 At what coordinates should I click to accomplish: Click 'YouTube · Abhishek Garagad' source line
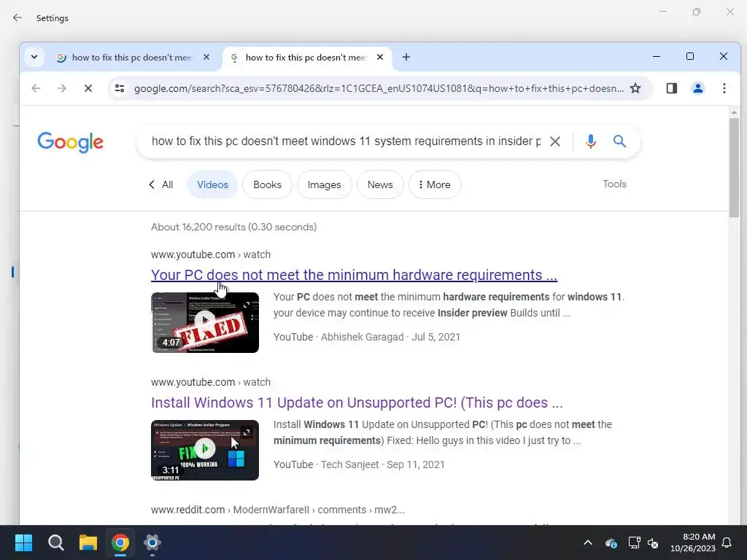point(367,337)
